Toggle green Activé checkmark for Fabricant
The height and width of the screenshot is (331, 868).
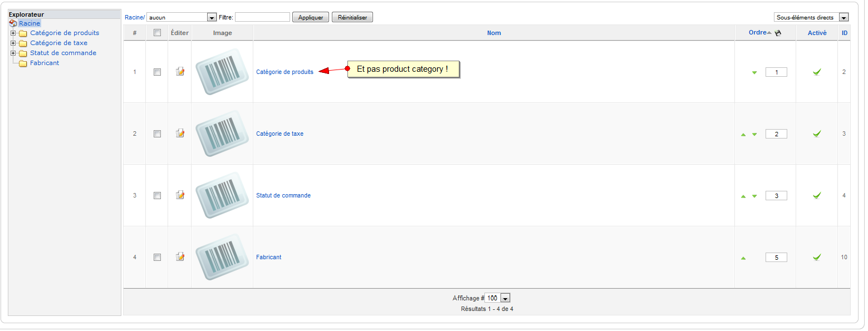(817, 257)
